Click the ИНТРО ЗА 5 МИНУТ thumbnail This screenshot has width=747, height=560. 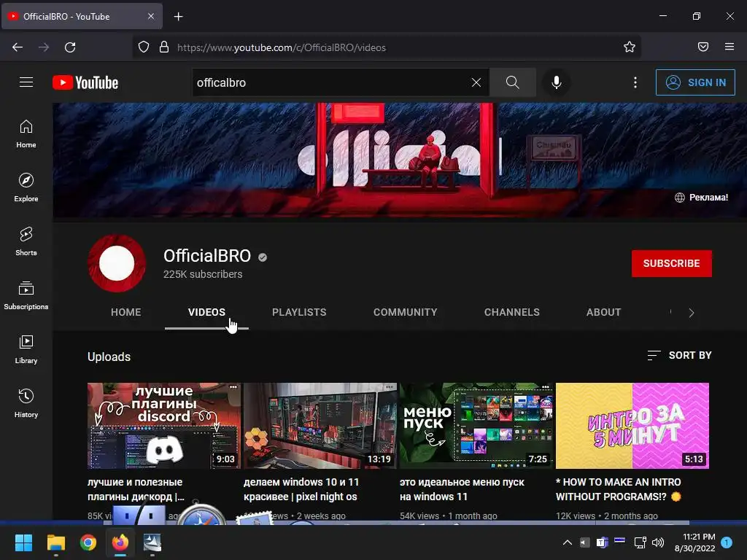click(x=632, y=426)
